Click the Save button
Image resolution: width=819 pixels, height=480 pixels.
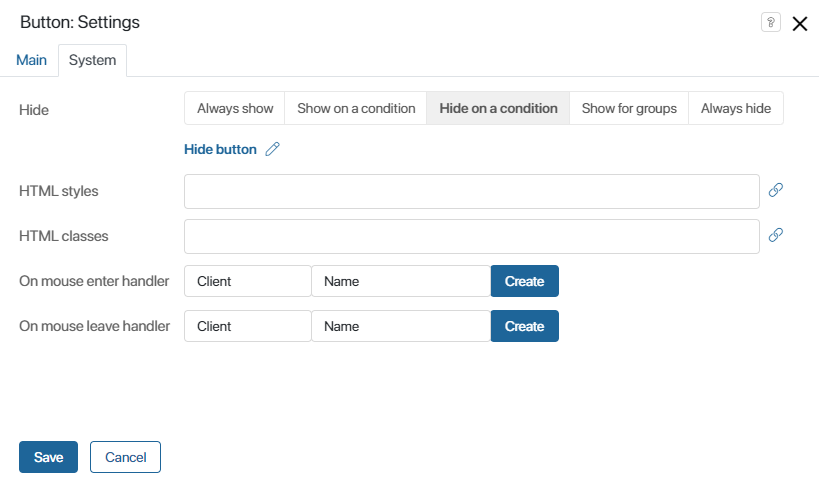(x=48, y=457)
